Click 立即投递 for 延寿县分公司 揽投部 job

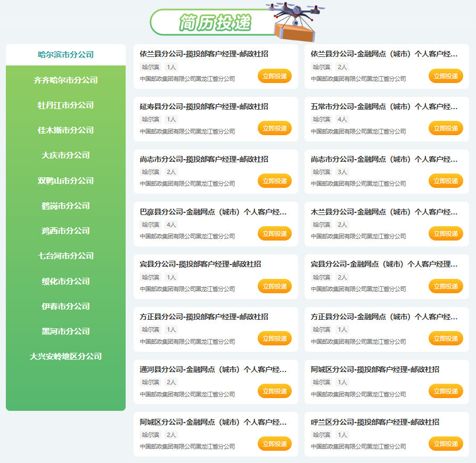(275, 128)
